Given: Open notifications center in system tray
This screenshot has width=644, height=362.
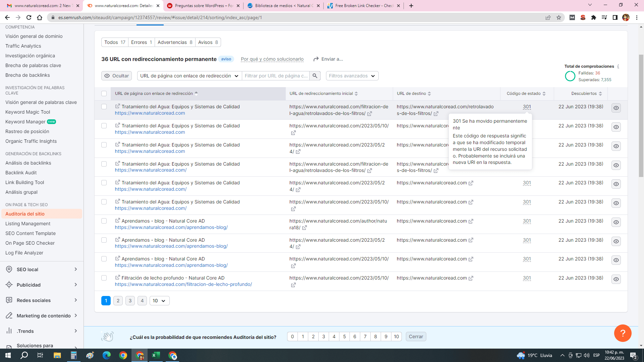Looking at the screenshot, I should 634,356.
